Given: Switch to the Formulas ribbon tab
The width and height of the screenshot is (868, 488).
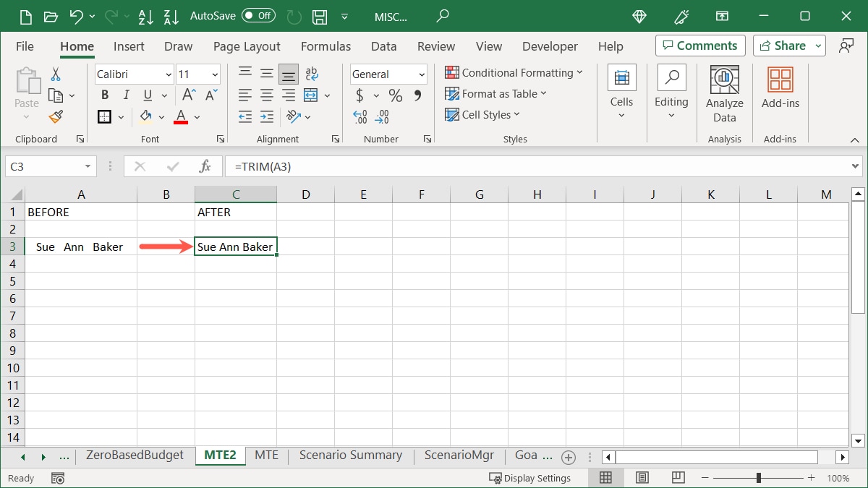Looking at the screenshot, I should pyautogui.click(x=325, y=46).
